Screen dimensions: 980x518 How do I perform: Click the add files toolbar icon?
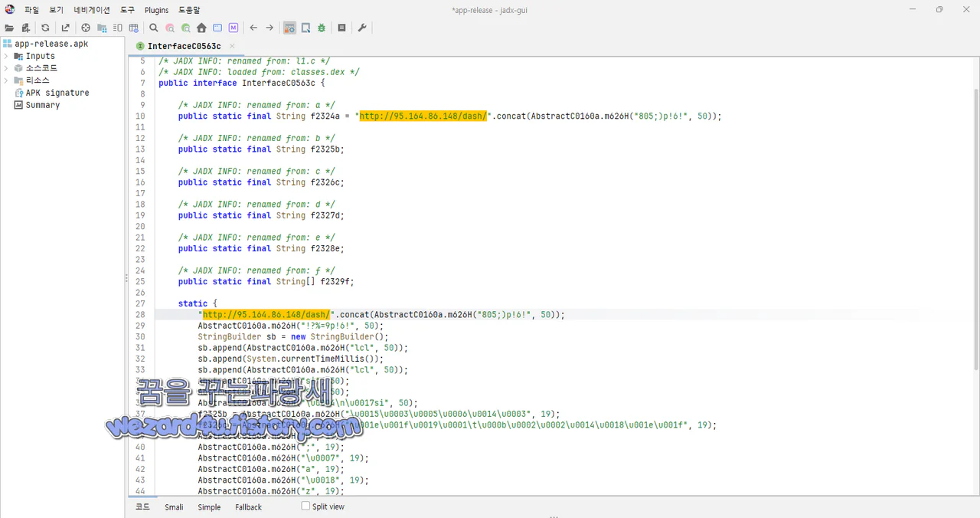click(25, 28)
